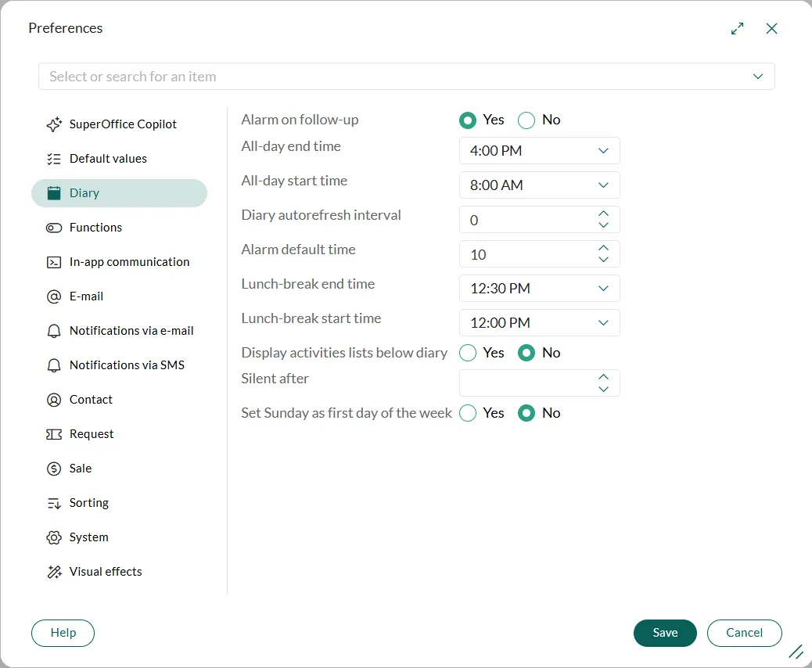Increase the Alarm default time value
Screen dimensions: 812x668
[x=603, y=248]
